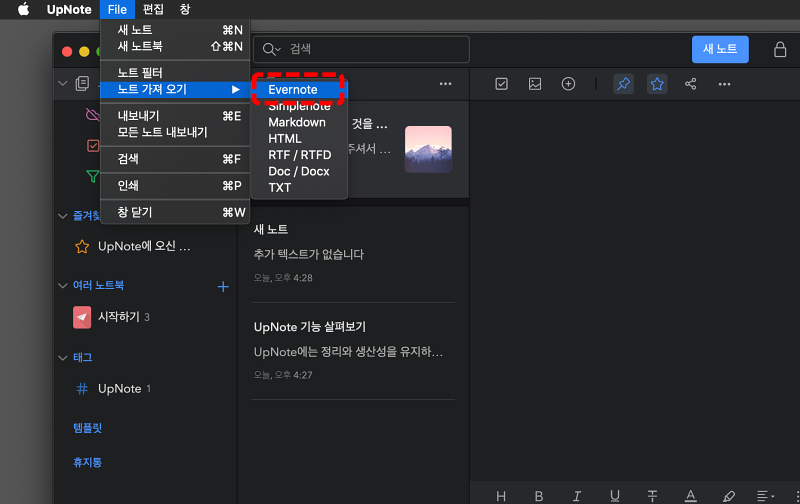800x504 pixels.
Task: Insert an image into the note
Action: (535, 84)
